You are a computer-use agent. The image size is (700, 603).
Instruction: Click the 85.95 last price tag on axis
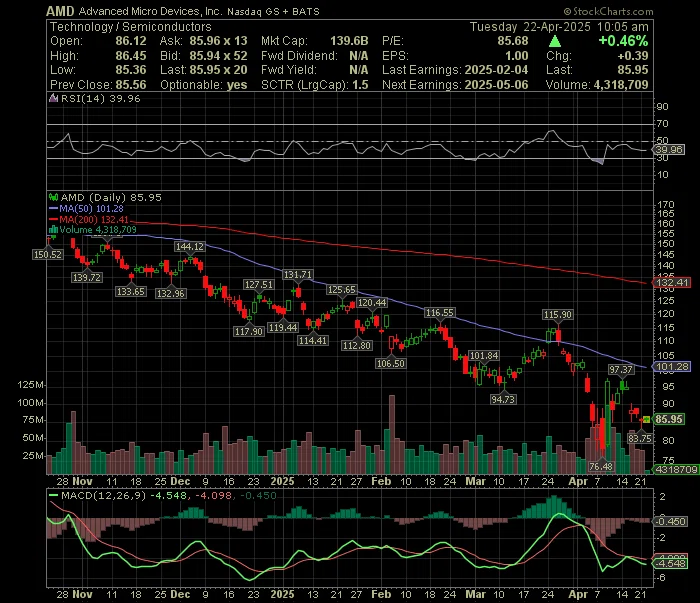pyautogui.click(x=668, y=420)
